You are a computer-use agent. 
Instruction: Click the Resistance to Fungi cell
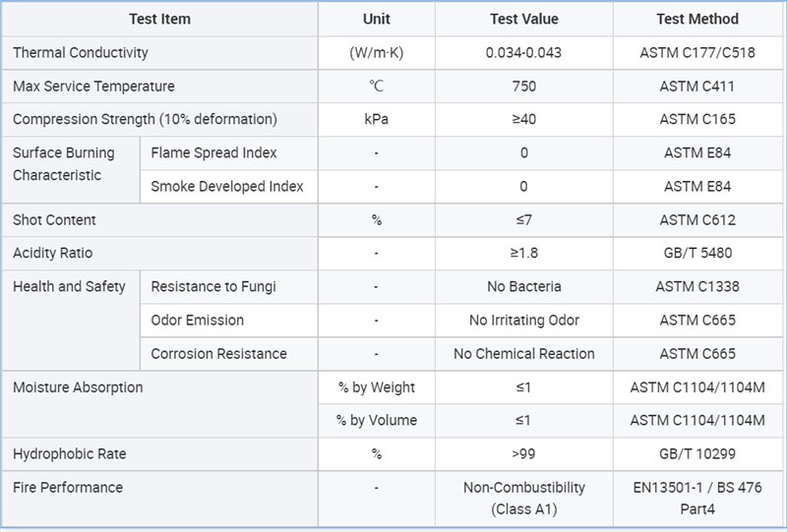pos(213,287)
